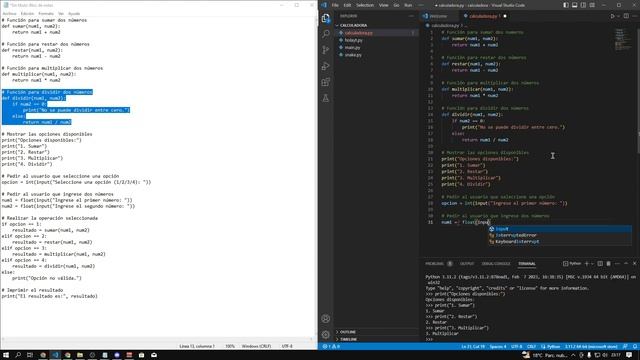Open the File Explorer taskbar icon
Image resolution: width=640 pixels, height=360 pixels.
tap(80, 355)
